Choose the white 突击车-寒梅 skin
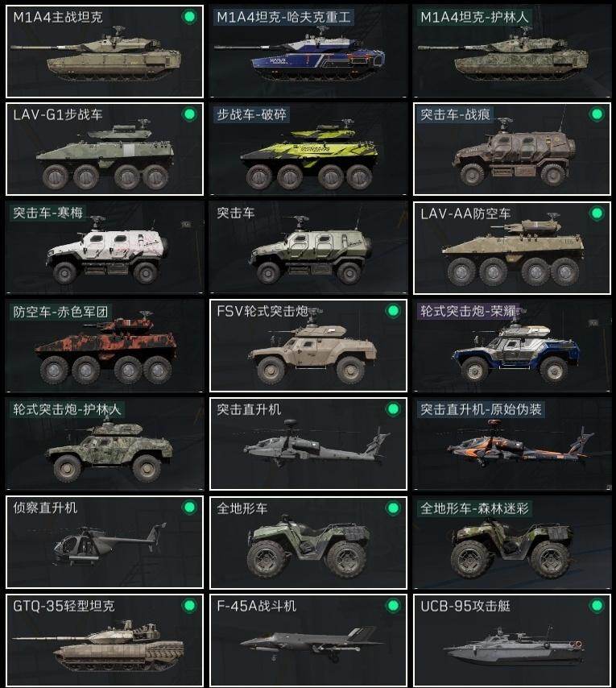This screenshot has height=688, width=616. tap(105, 248)
